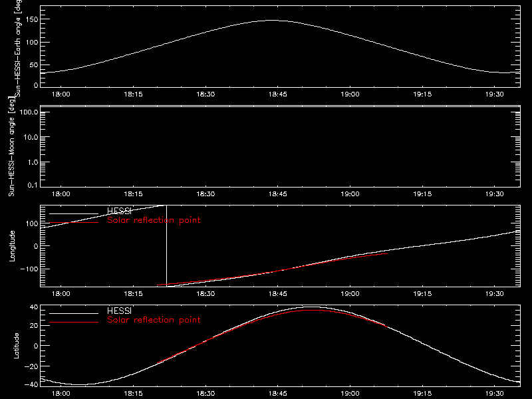
Task: Click the 0 tick on Longitude axis
Action: (x=37, y=246)
